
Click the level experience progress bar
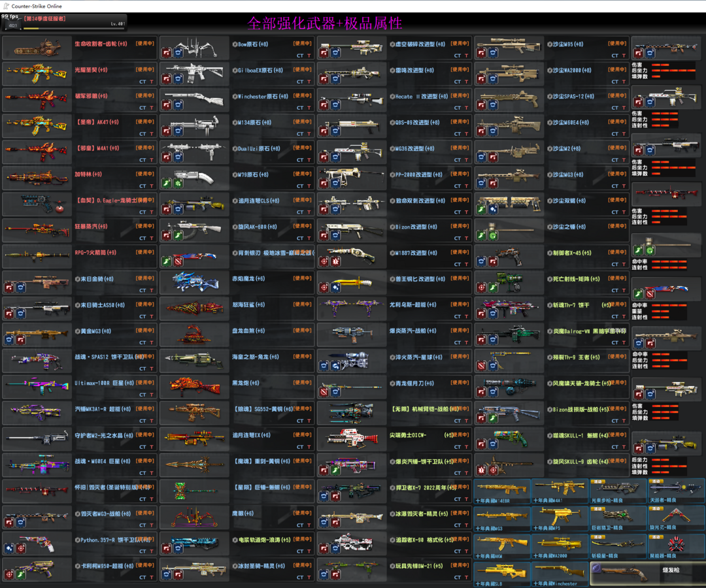(x=75, y=28)
